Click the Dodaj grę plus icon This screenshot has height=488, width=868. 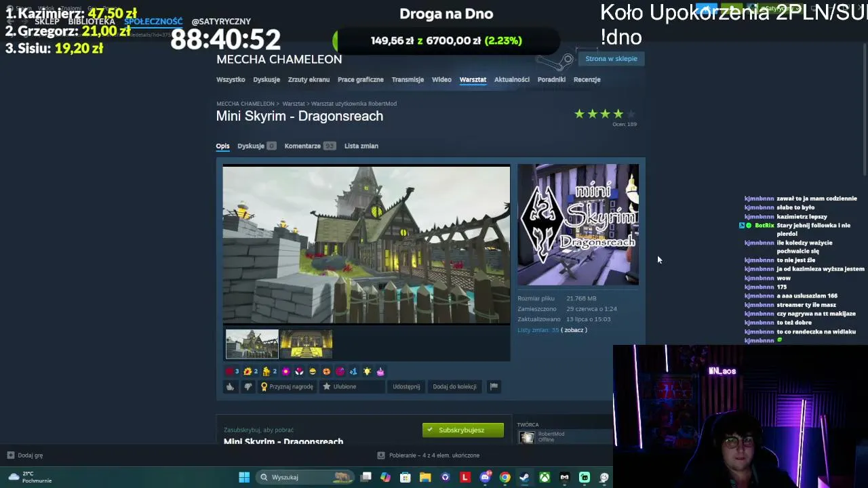tap(10, 455)
